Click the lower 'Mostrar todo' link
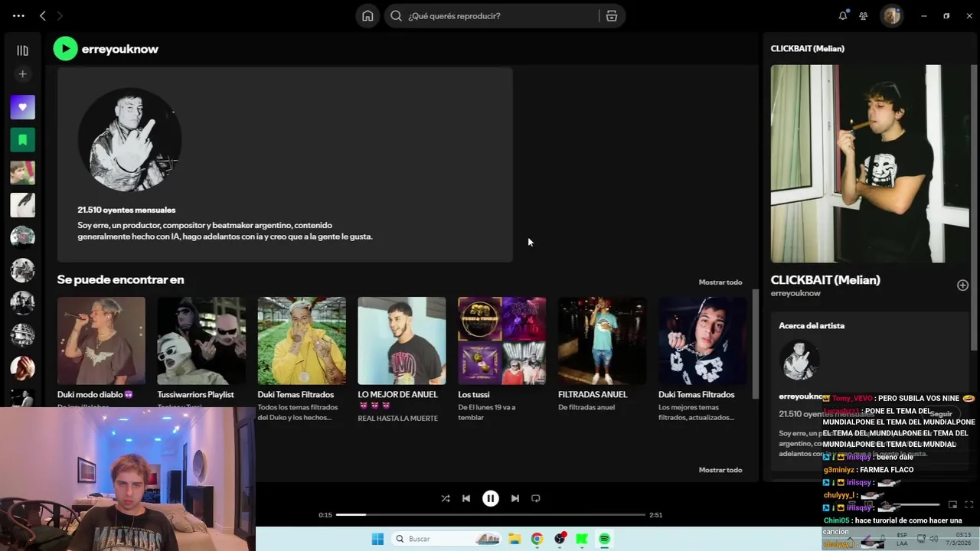Viewport: 980px width, 551px height. (720, 470)
